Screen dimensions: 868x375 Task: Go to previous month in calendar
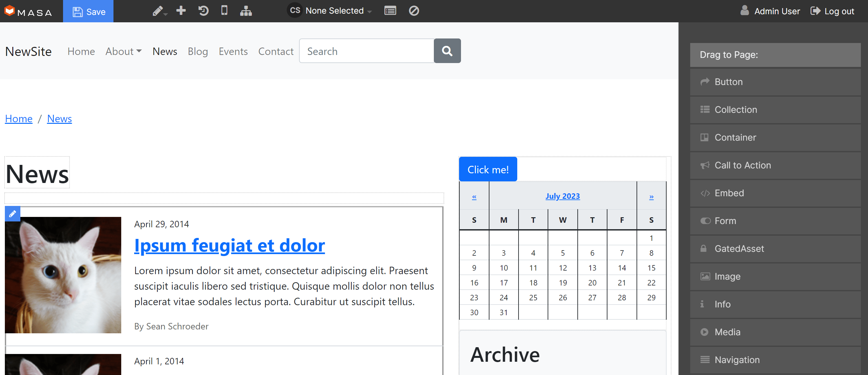474,197
